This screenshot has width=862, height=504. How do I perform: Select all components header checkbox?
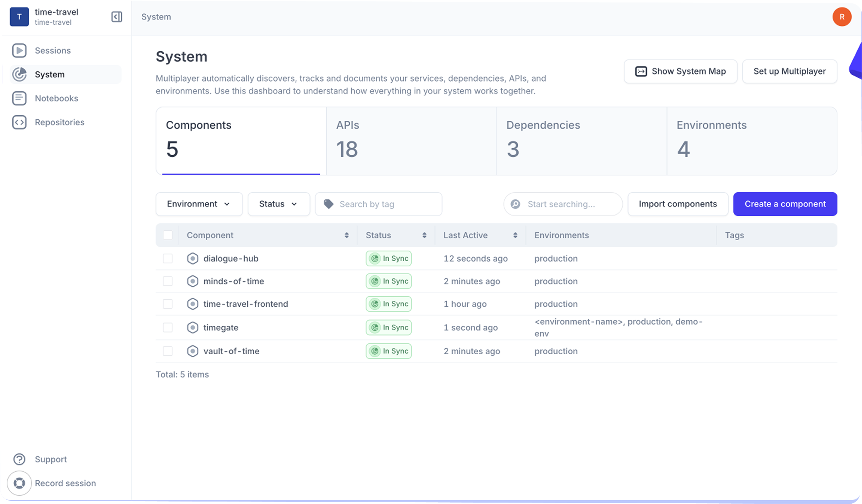pos(167,235)
